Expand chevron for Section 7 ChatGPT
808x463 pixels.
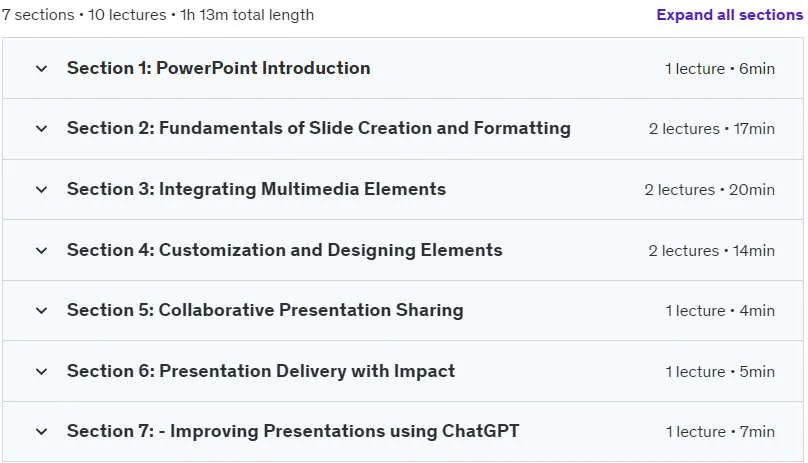click(41, 432)
